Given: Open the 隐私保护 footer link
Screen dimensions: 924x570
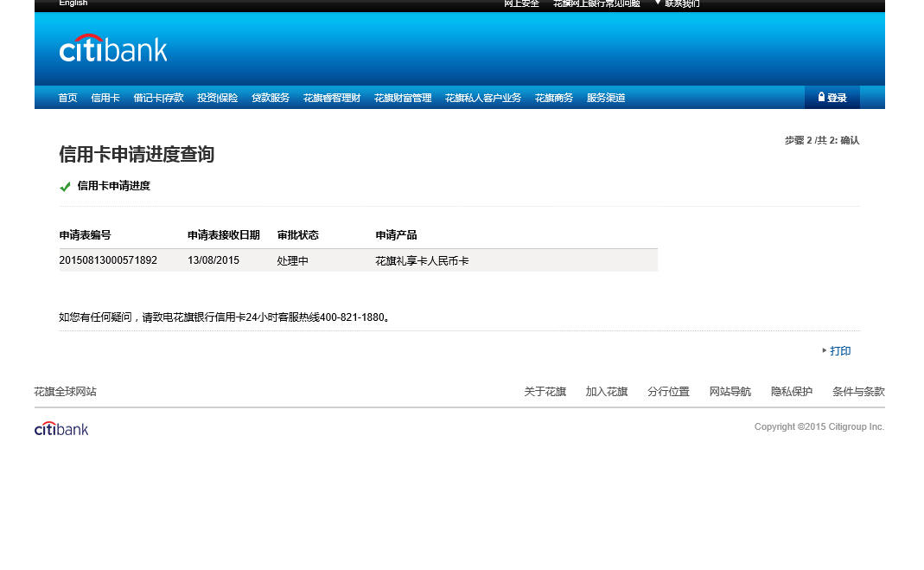Looking at the screenshot, I should coord(792,392).
